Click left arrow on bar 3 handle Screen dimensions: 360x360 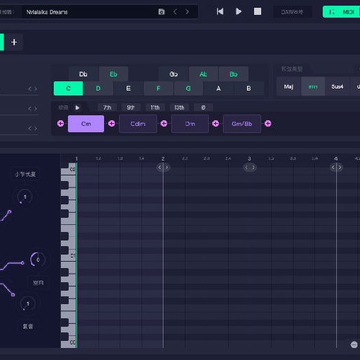[x=246, y=167]
